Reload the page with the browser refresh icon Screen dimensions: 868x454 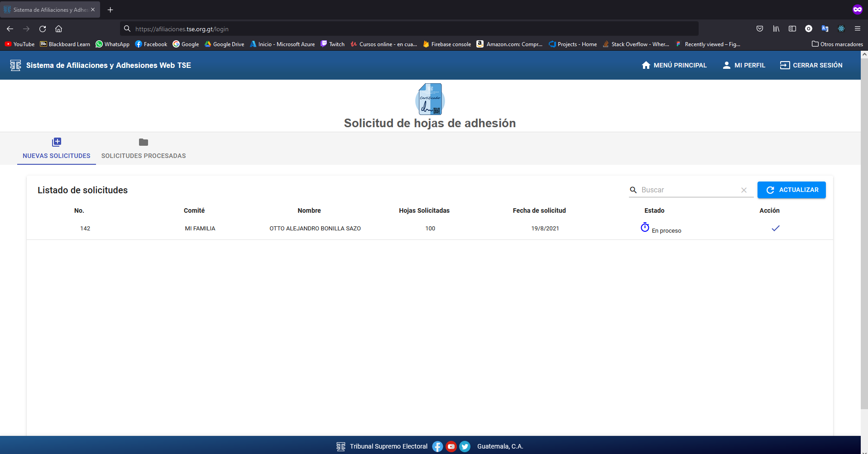(x=42, y=29)
